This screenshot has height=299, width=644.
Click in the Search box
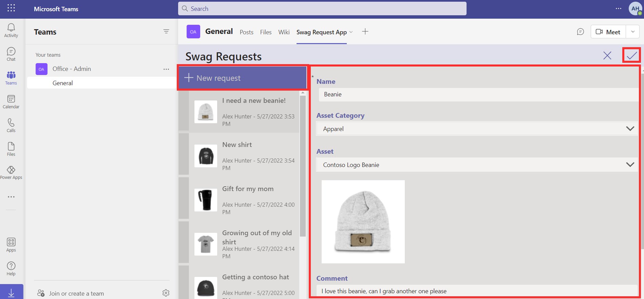tap(322, 8)
